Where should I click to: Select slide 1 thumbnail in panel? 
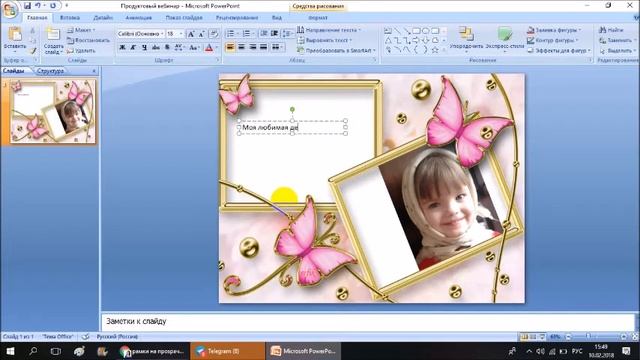pyautogui.click(x=53, y=111)
